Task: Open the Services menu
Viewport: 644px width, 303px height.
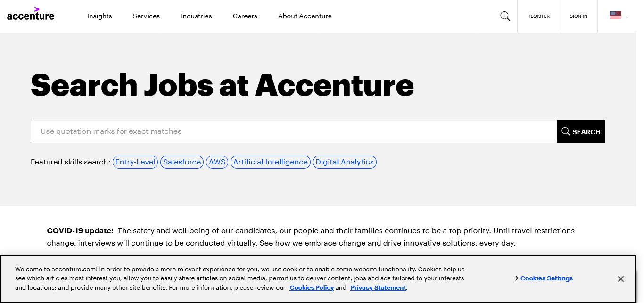Action: [x=146, y=16]
